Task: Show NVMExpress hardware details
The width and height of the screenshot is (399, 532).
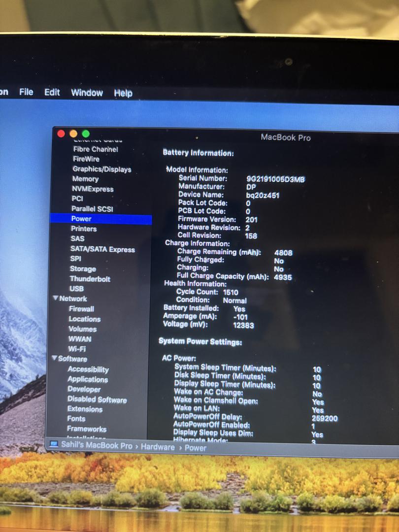Action: (93, 189)
